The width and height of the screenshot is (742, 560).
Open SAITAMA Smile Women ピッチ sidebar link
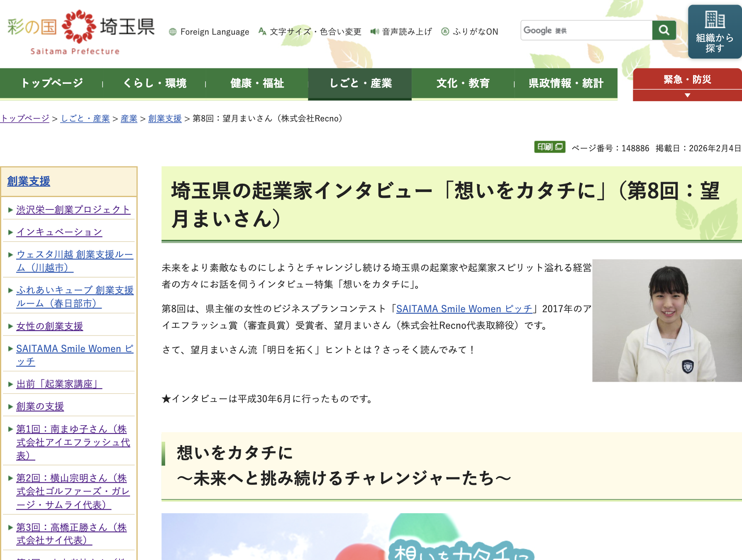75,355
